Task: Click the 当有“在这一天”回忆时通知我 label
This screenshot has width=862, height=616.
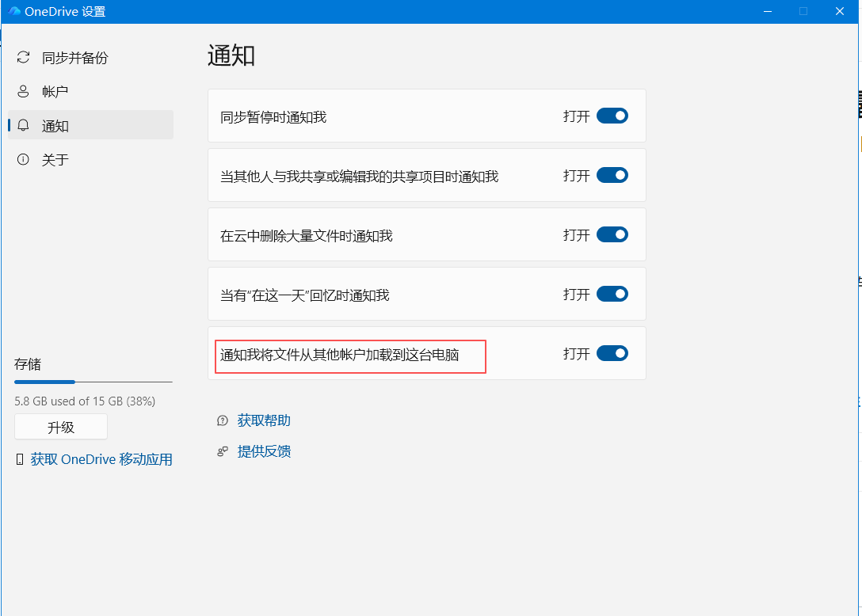Action: [x=304, y=295]
